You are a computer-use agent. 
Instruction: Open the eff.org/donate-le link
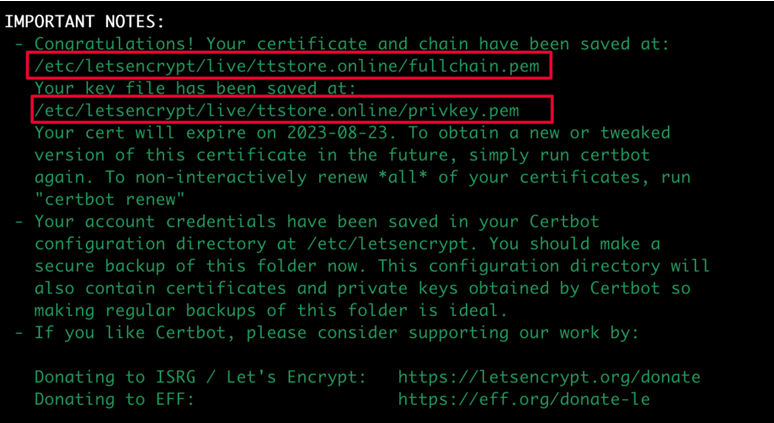point(524,399)
